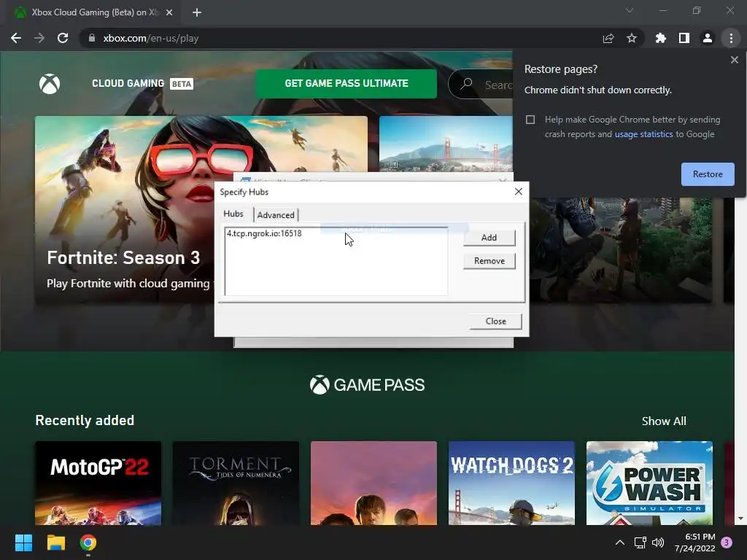The width and height of the screenshot is (747, 560).
Task: Click the Xbox logo on the page
Action: tap(50, 84)
